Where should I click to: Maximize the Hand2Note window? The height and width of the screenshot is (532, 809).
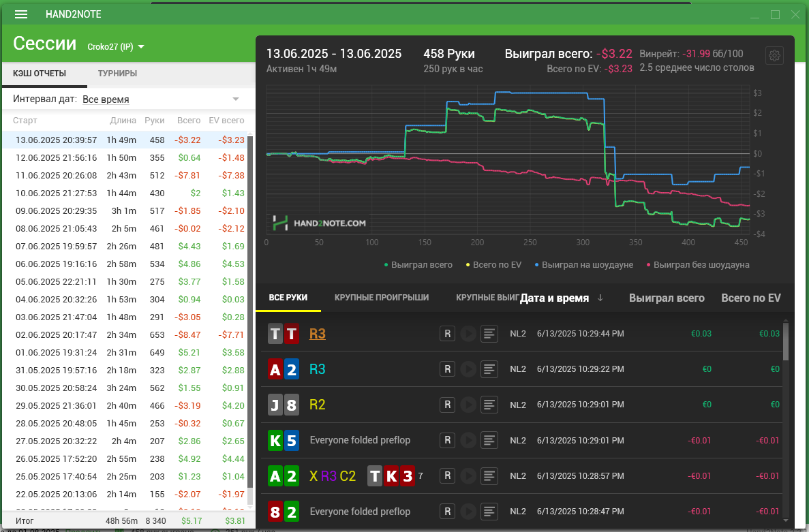pyautogui.click(x=775, y=14)
